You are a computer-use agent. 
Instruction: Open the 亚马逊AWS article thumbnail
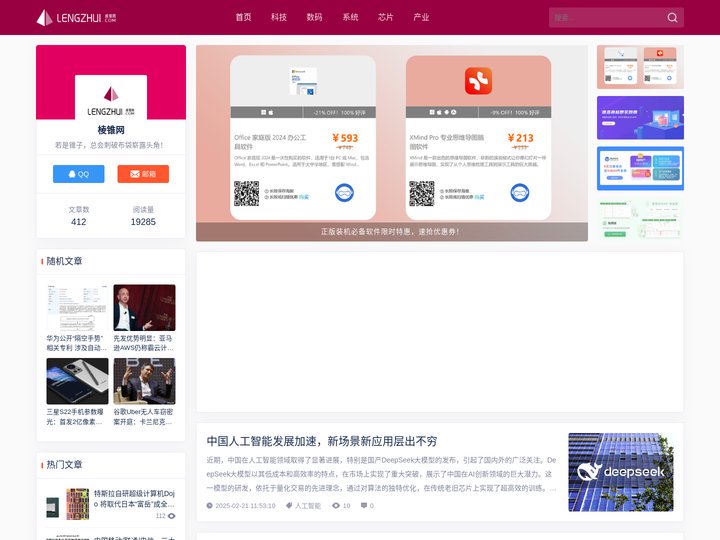(144, 308)
